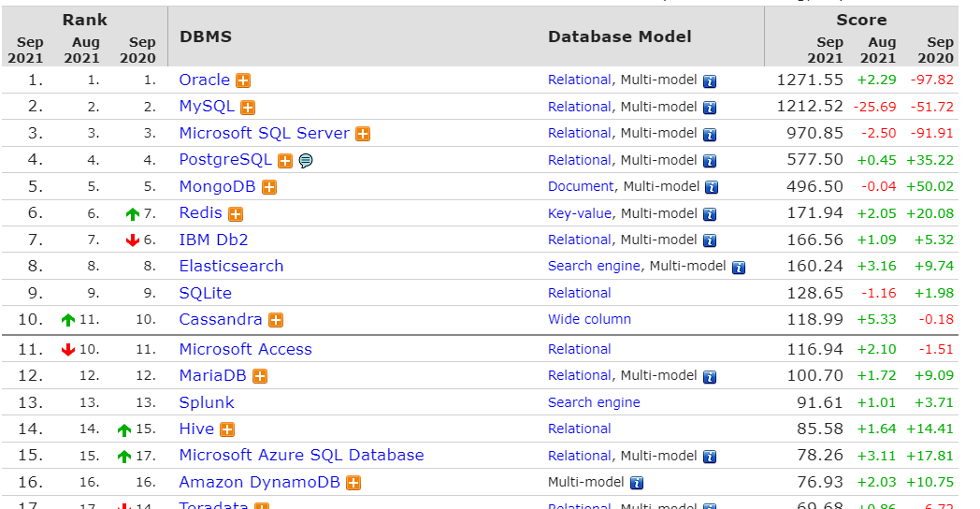Click the Database Model column header

619,36
